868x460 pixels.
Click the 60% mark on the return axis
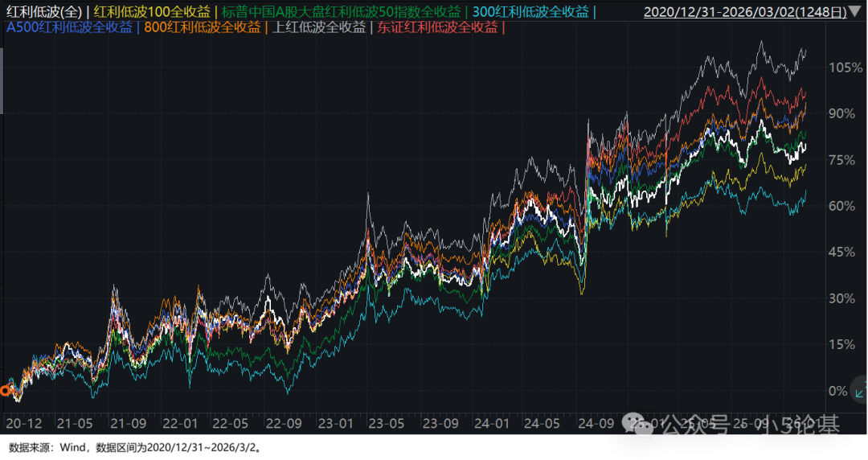[x=841, y=206]
